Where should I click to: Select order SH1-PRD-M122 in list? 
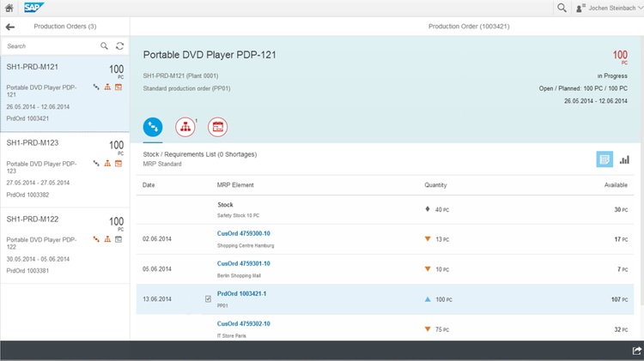pyautogui.click(x=65, y=245)
